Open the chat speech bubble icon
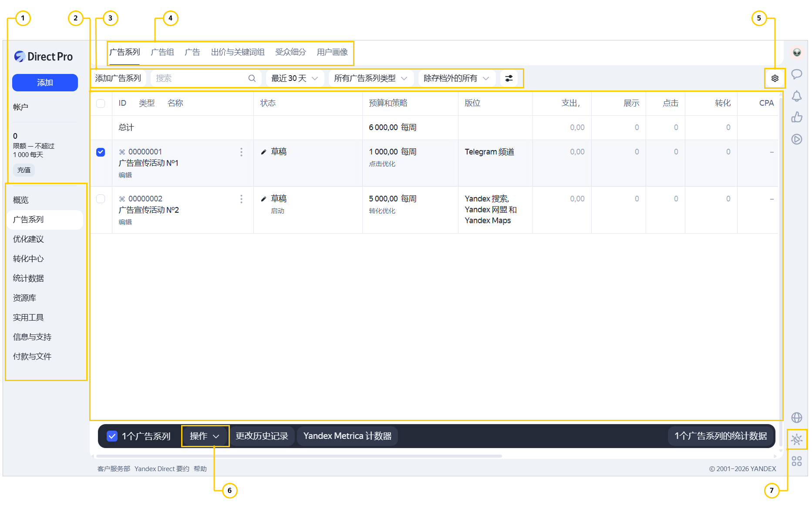Screen dimensions: 812x512 [797, 74]
